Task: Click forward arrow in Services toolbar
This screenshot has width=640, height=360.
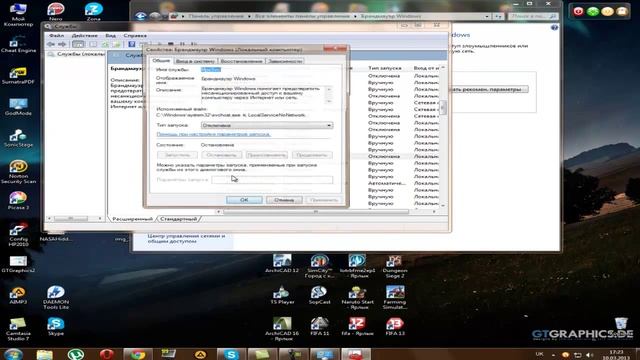Action: coord(62,44)
